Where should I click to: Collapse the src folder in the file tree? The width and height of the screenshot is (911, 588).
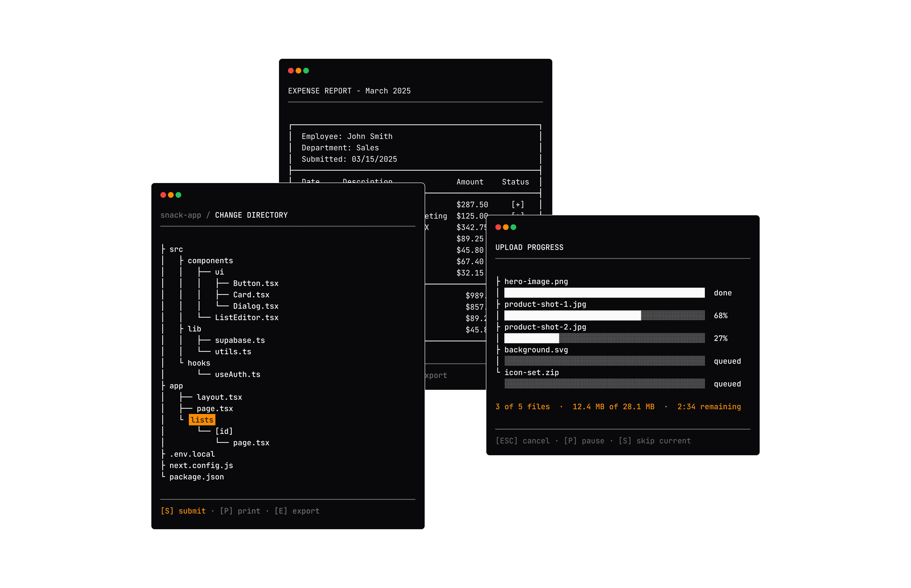click(x=176, y=249)
